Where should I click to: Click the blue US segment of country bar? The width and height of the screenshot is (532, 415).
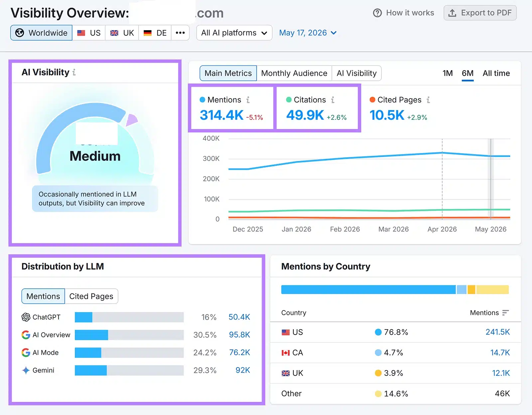[x=368, y=290]
